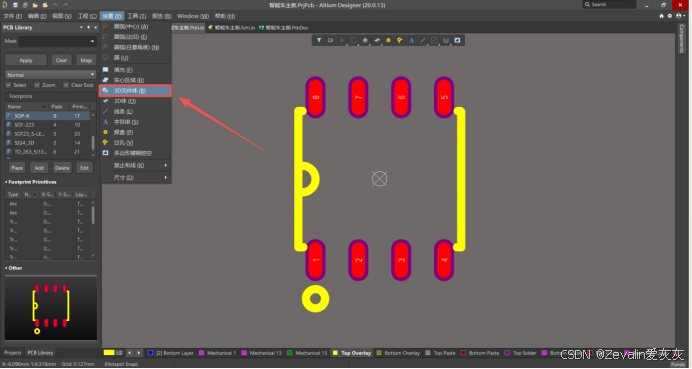Viewport: 692px width, 369px height.
Task: Pin the PCB Library panel
Action: pos(88,27)
